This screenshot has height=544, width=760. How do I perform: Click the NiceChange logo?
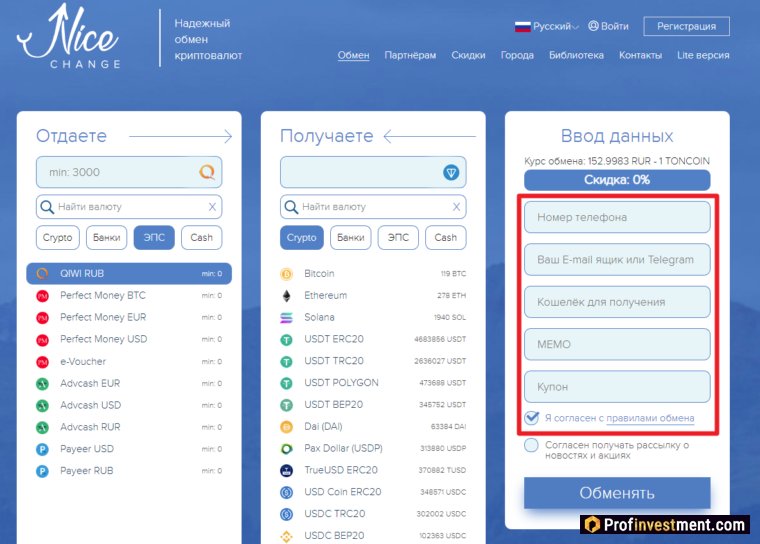68,36
